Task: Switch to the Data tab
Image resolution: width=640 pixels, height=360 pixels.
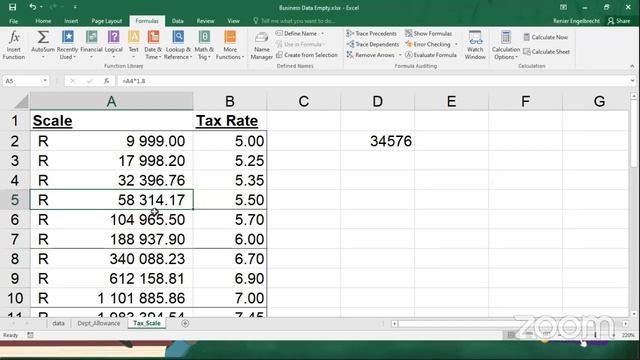Action: pos(178,21)
